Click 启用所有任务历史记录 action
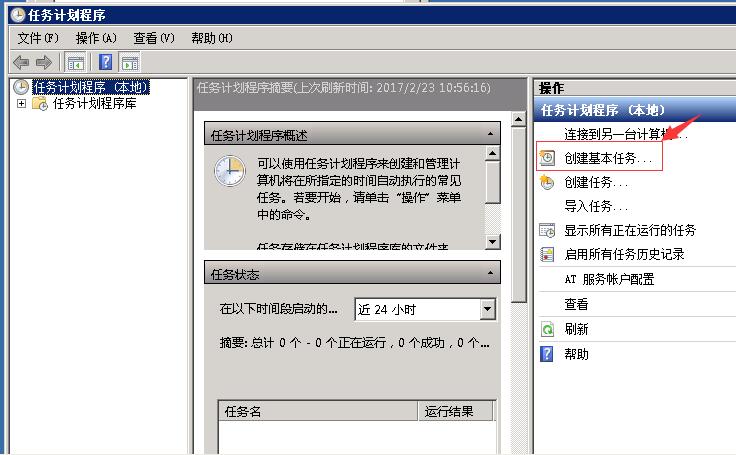 pos(624,254)
